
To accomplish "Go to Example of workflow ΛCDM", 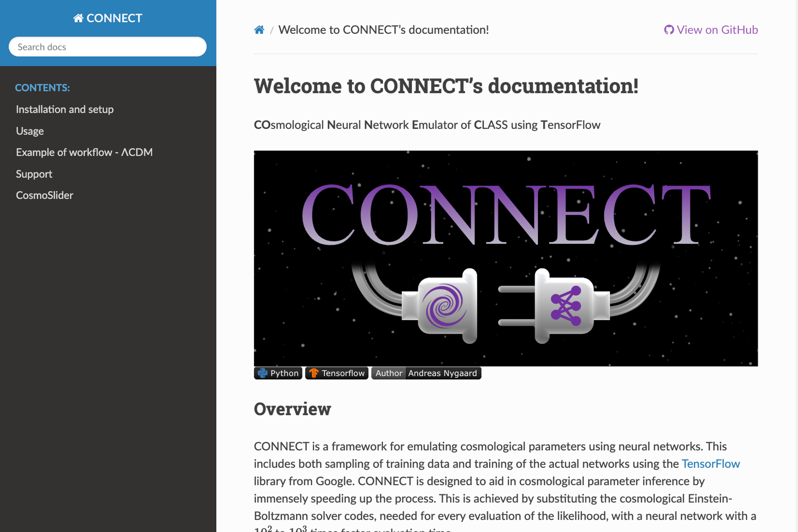I will [84, 152].
